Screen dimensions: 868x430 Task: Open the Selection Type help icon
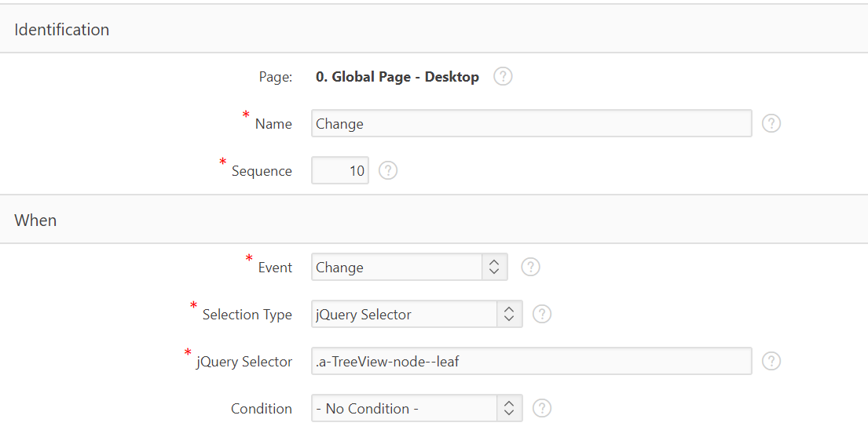542,314
